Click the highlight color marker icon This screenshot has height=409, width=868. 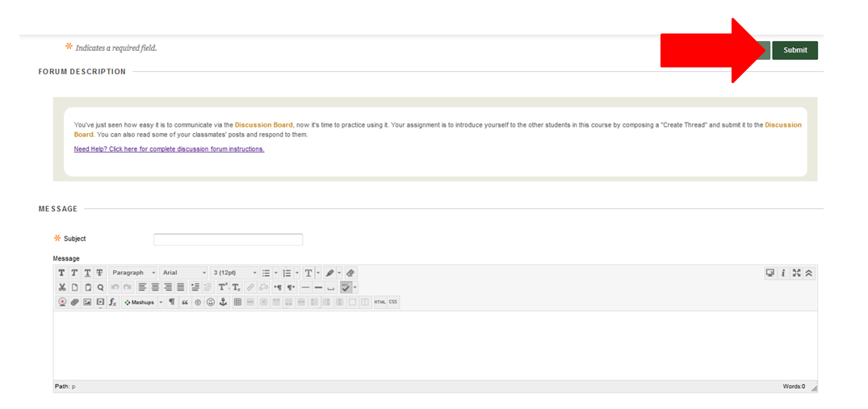tap(329, 273)
